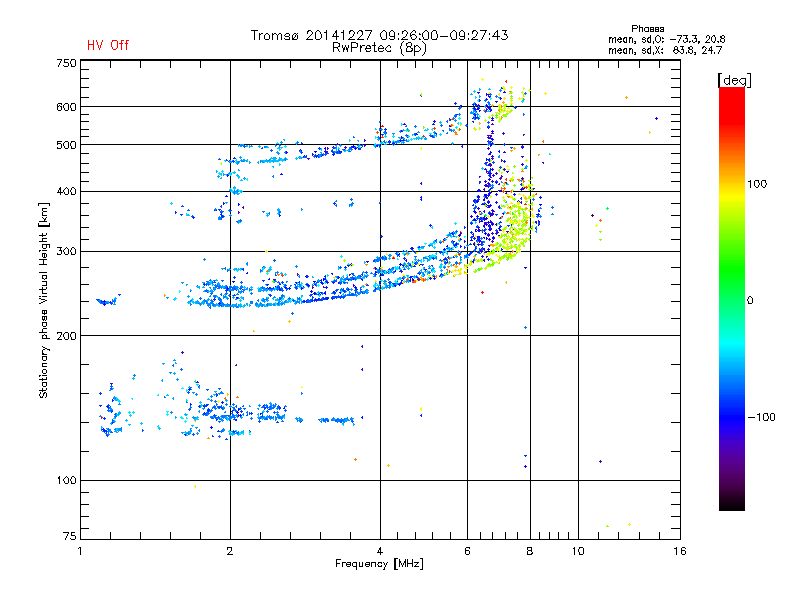Click the blue E-layer trace near 3.3 MHz

[x=336, y=420]
